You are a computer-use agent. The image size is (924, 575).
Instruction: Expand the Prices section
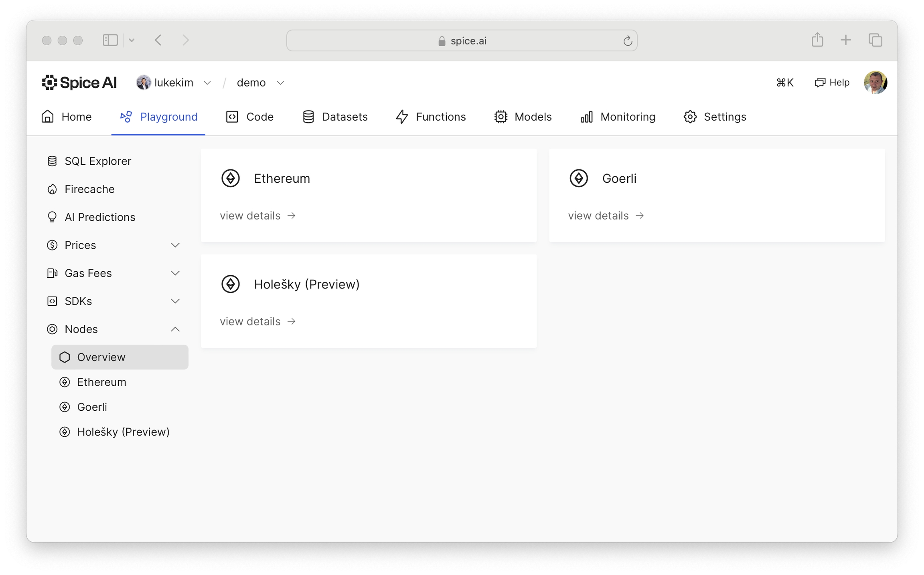point(175,245)
